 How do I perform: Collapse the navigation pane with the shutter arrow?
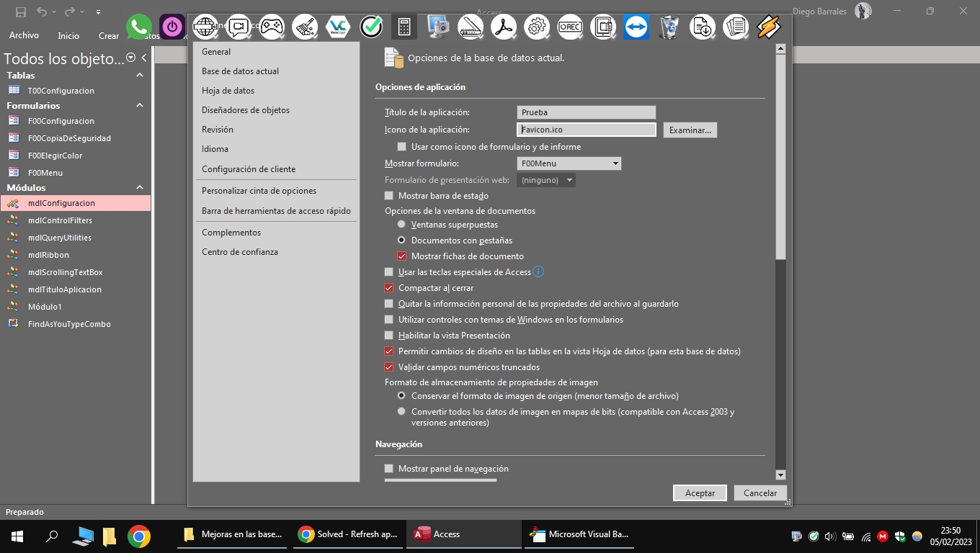coord(144,58)
